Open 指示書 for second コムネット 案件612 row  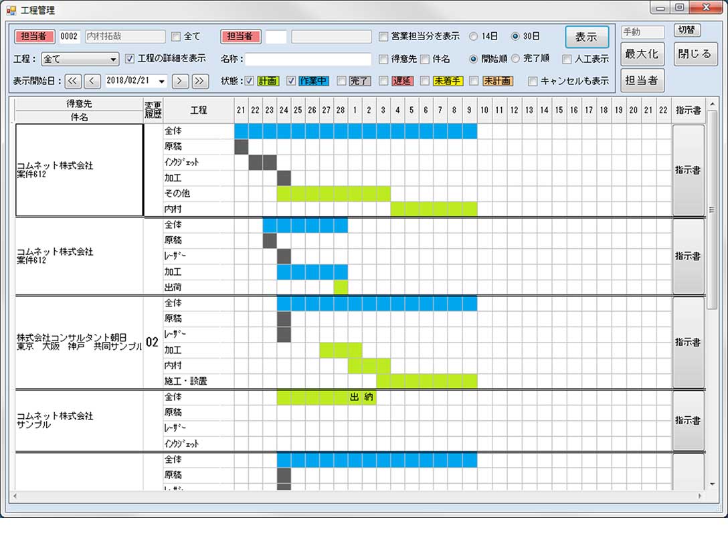pos(688,256)
